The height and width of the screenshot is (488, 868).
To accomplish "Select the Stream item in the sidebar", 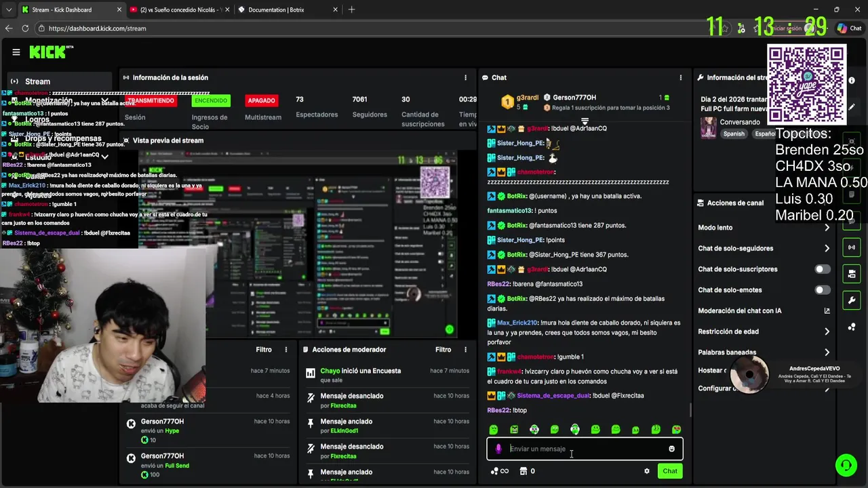I will (60, 81).
